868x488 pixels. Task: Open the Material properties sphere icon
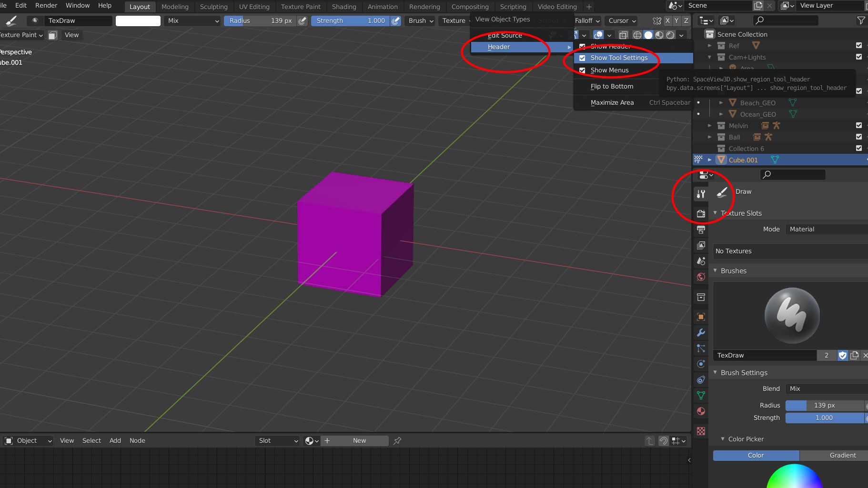(700, 411)
